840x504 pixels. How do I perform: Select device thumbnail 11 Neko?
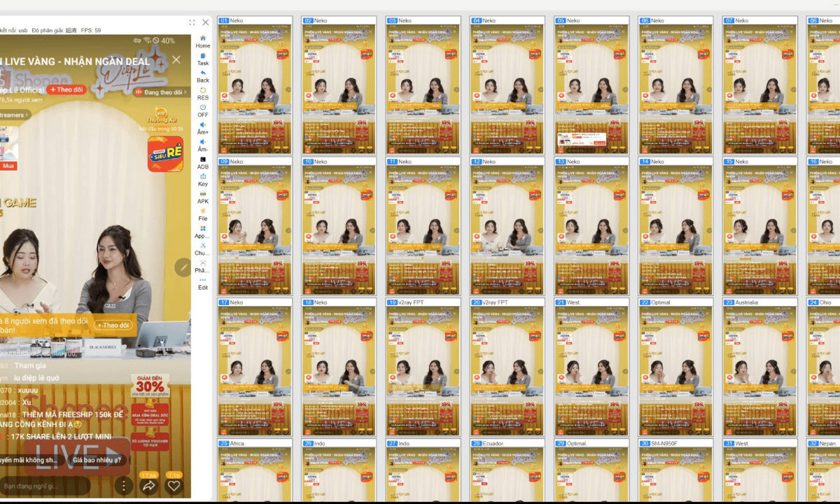click(x=423, y=226)
